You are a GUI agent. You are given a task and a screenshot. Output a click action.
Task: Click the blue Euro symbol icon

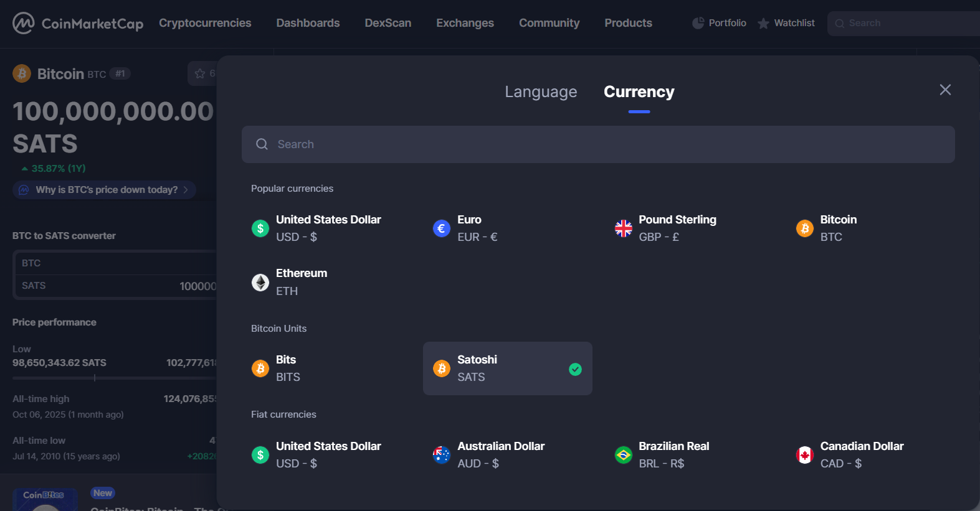(442, 228)
